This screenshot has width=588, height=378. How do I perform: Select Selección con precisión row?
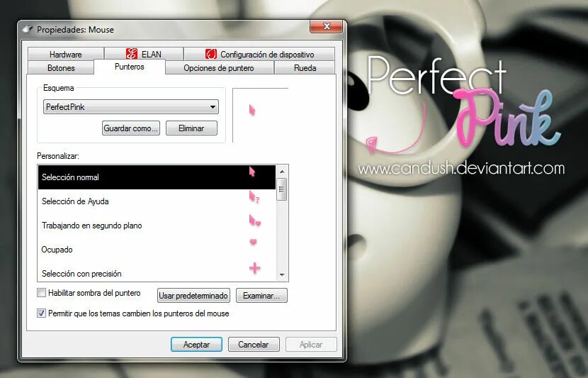pyautogui.click(x=157, y=272)
